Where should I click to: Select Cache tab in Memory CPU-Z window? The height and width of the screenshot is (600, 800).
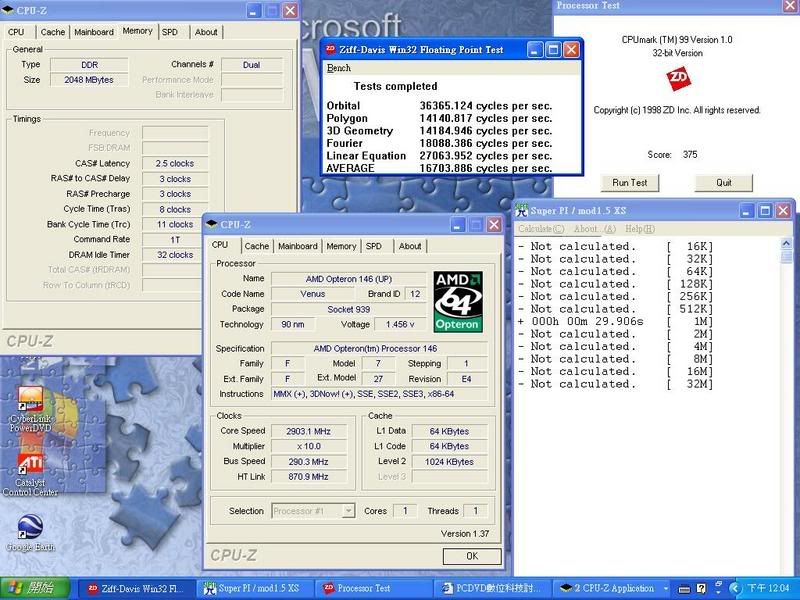tap(53, 32)
